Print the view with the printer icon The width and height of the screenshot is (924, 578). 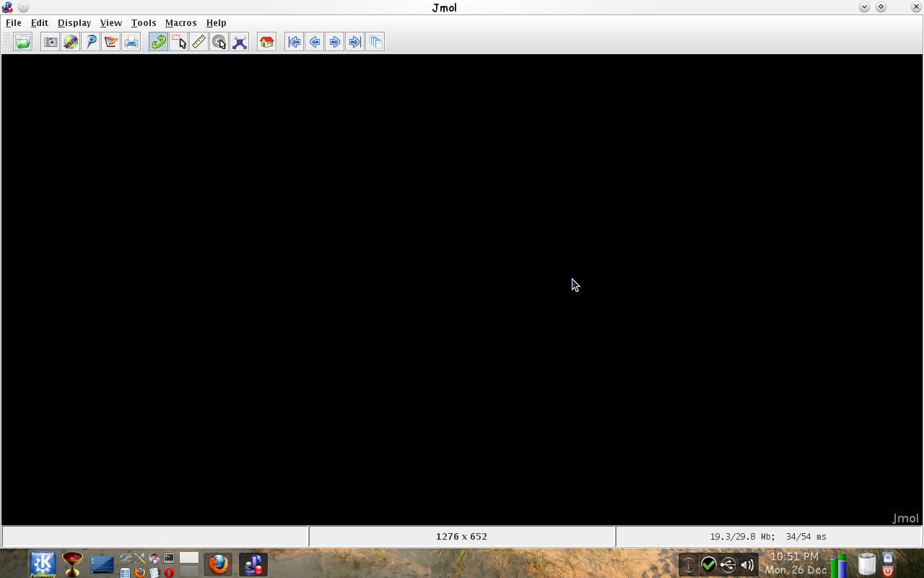click(131, 42)
